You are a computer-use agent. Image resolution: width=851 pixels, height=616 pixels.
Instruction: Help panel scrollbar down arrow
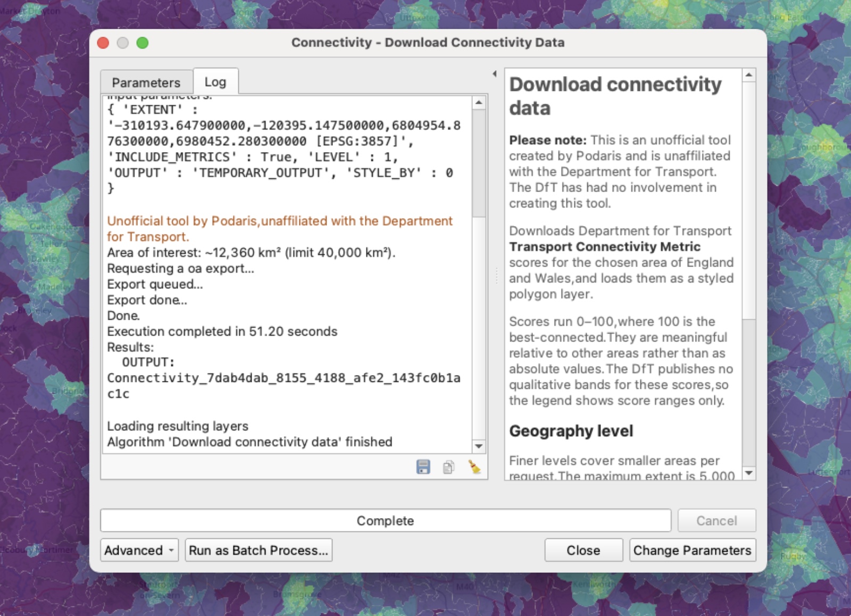tap(749, 472)
